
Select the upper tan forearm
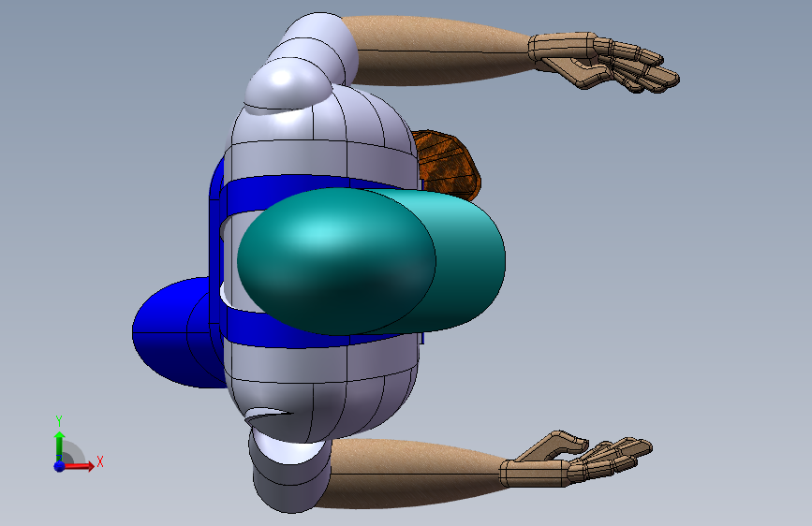pos(440,51)
